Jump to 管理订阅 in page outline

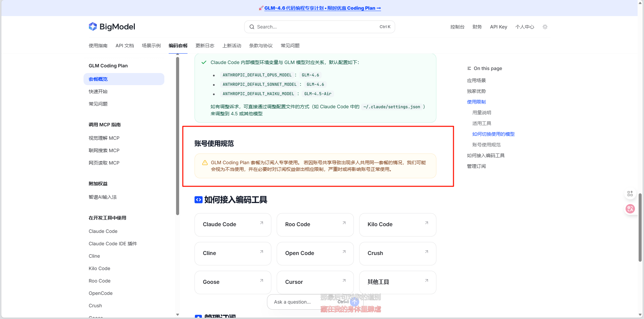click(476, 166)
